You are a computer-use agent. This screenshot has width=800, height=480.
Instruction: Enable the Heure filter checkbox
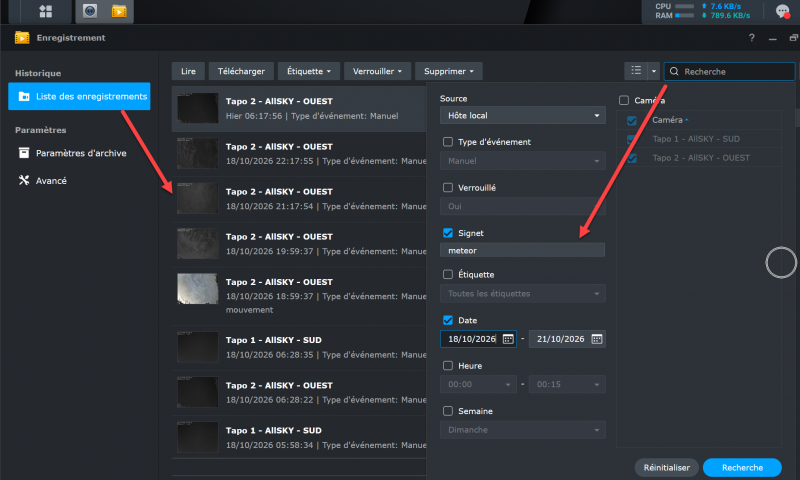pos(448,366)
